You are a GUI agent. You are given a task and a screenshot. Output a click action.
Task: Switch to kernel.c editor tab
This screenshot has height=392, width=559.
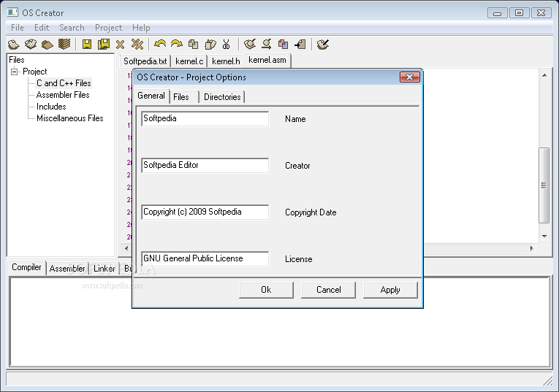tap(189, 61)
